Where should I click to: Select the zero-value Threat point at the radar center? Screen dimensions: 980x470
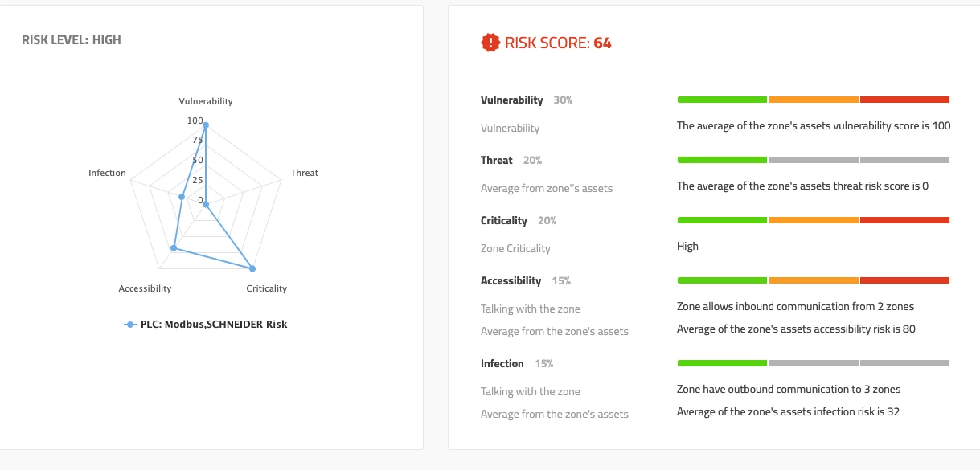coord(206,204)
